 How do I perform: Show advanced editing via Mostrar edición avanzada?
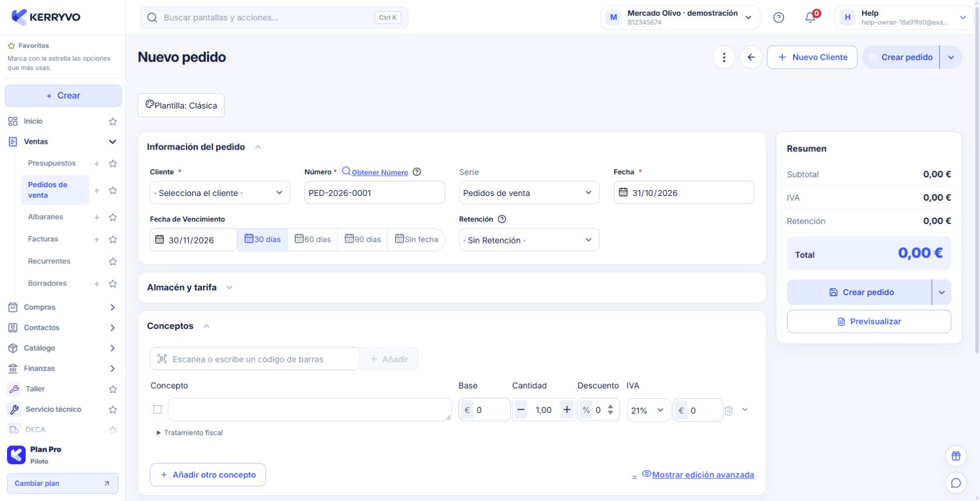(x=698, y=475)
